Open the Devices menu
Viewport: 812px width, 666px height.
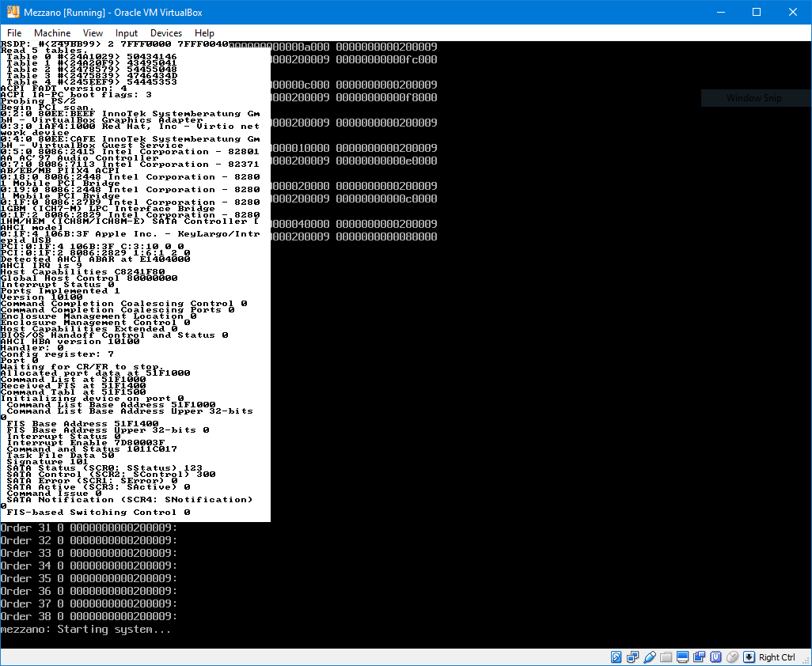tap(165, 33)
